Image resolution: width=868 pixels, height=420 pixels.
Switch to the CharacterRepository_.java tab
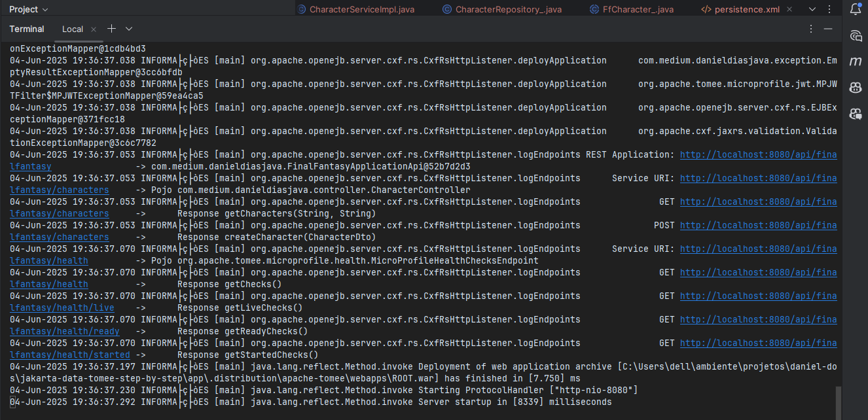coord(502,9)
